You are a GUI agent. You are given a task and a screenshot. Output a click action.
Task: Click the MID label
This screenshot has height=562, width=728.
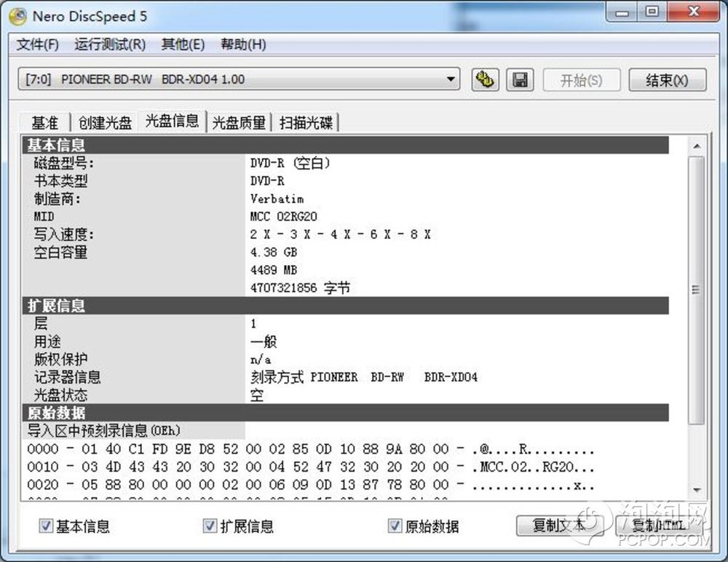[44, 216]
